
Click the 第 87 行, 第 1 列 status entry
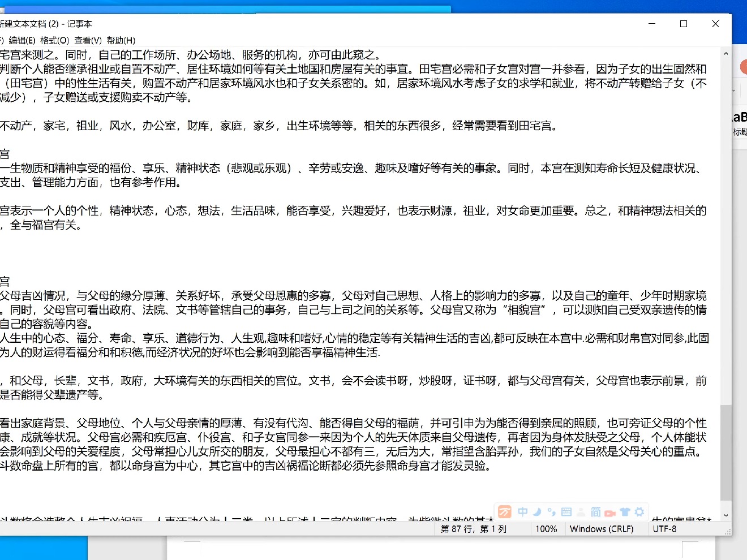click(x=474, y=529)
